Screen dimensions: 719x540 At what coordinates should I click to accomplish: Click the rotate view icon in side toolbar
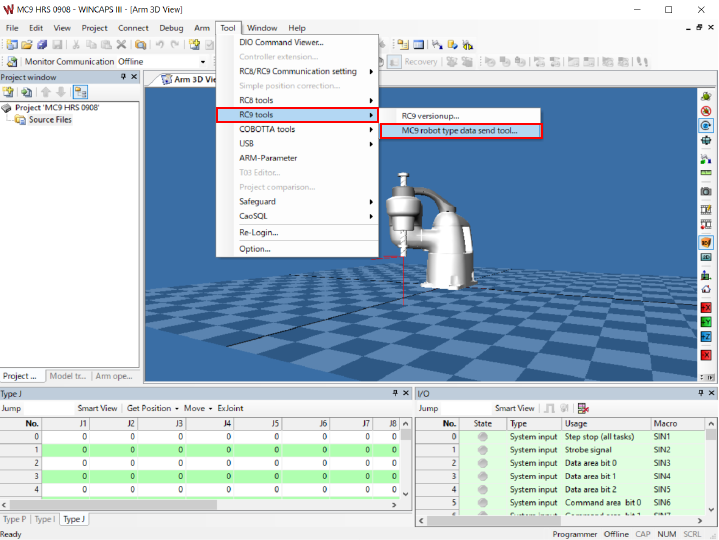coord(706,126)
